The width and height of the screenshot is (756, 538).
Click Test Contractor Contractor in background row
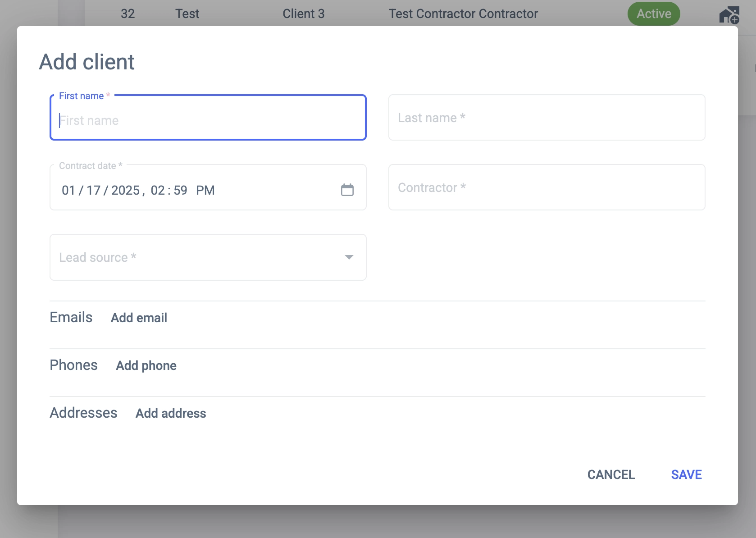pyautogui.click(x=463, y=14)
